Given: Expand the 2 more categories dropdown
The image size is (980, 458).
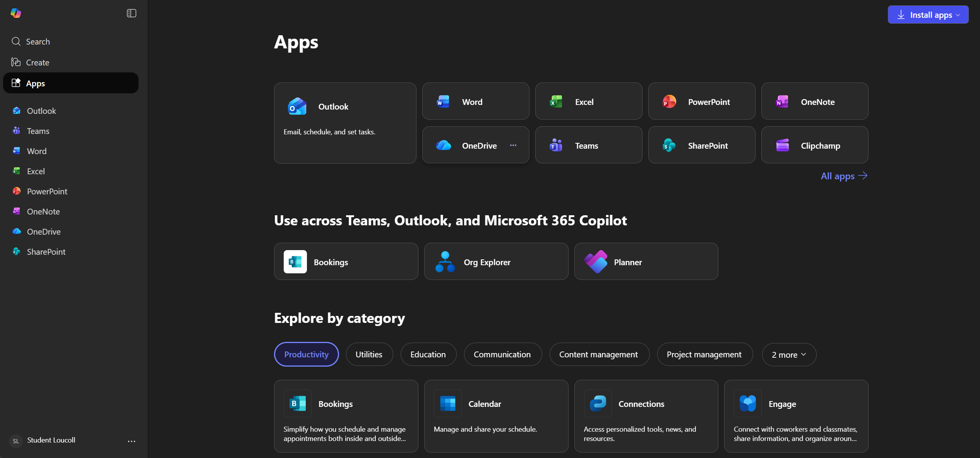Looking at the screenshot, I should [x=789, y=354].
